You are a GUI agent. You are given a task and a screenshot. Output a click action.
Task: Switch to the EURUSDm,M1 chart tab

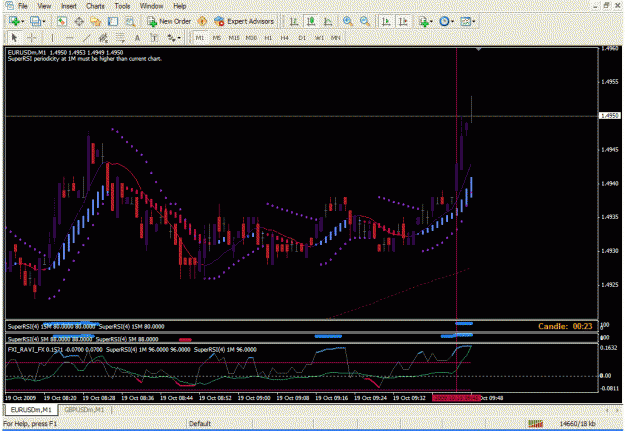click(x=31, y=409)
